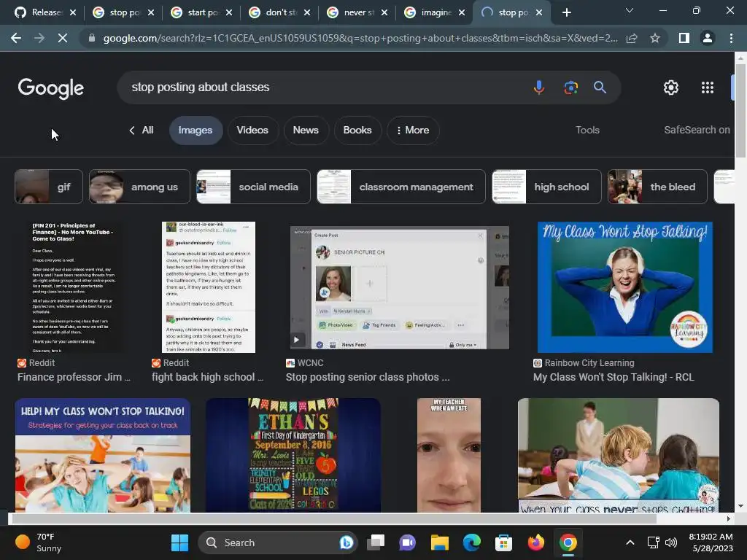This screenshot has height=560, width=747.
Task: Switch to the 'imagine' tab
Action: click(x=436, y=12)
